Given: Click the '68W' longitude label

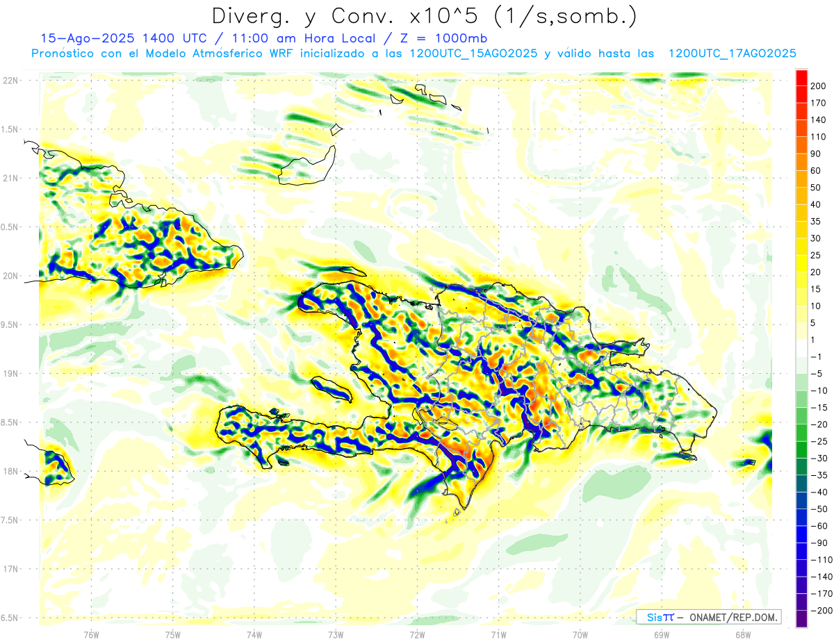Looking at the screenshot, I should pyautogui.click(x=743, y=634).
